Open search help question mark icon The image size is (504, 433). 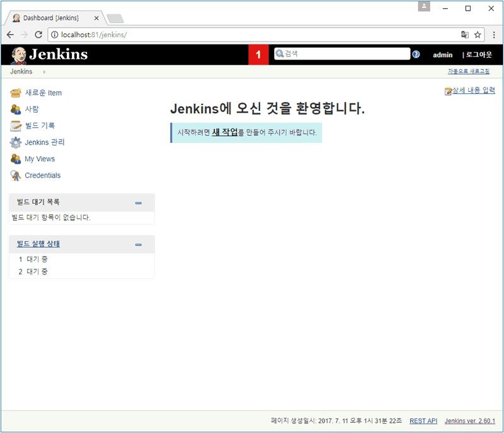click(416, 54)
